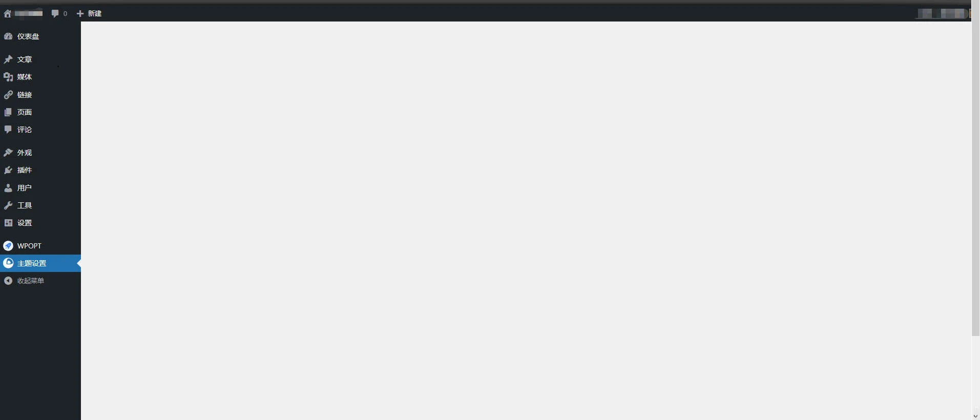The width and height of the screenshot is (980, 420).
Task: Select the 文章 pushpin icon
Action: tap(8, 59)
